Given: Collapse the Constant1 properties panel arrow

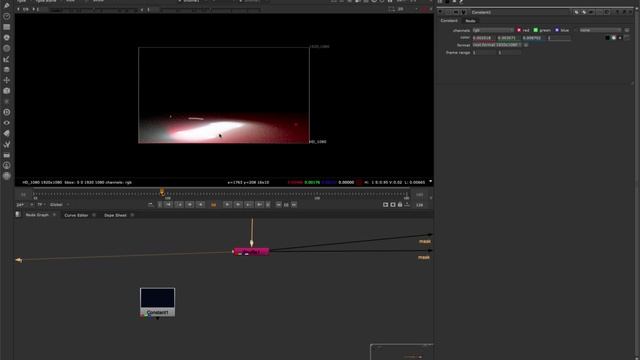Looking at the screenshot, I should point(440,12).
